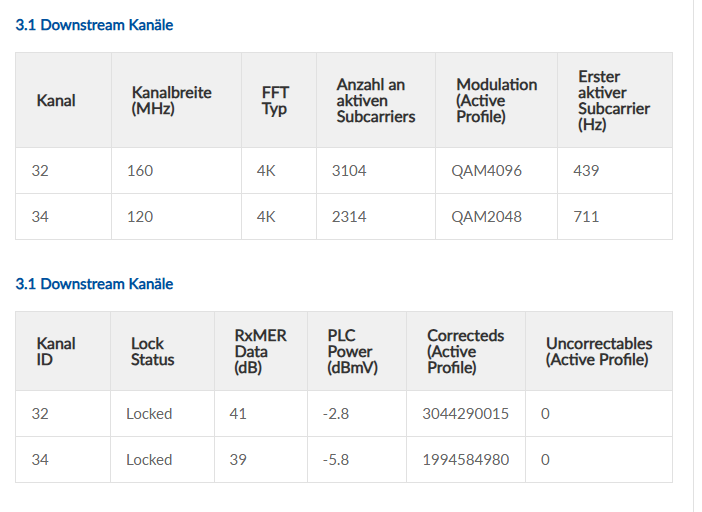This screenshot has height=512, width=702.
Task: Click the -5.8 PLC power cell
Action: tap(337, 460)
